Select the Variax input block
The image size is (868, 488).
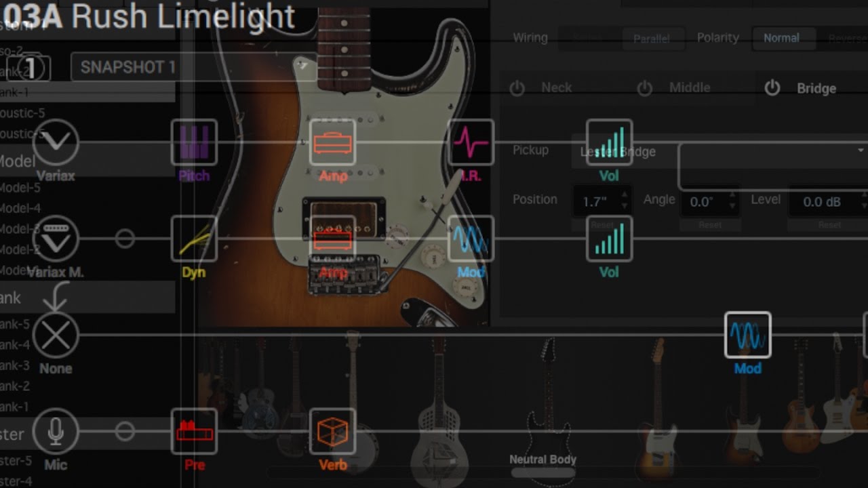click(x=56, y=142)
